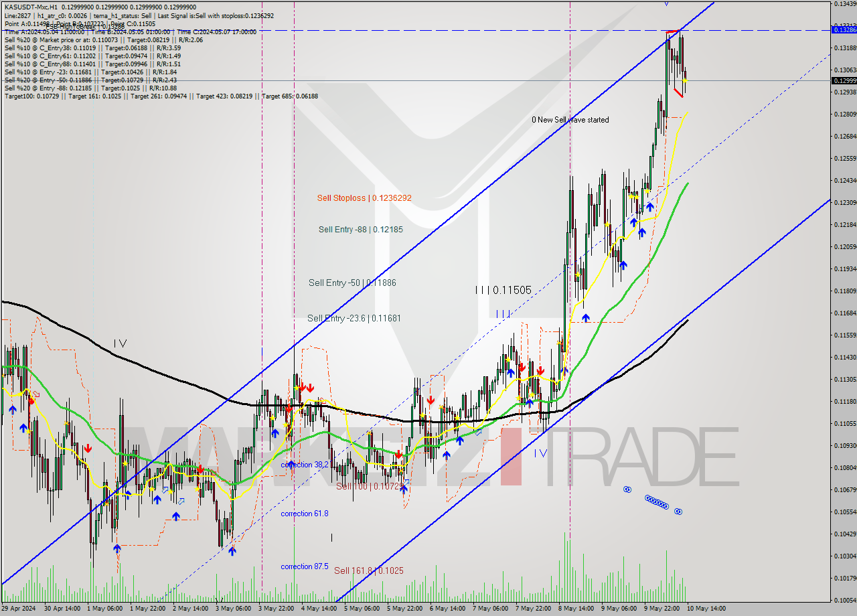Click 0.11559 on the price axis
The height and width of the screenshot is (616, 857).
(845, 335)
